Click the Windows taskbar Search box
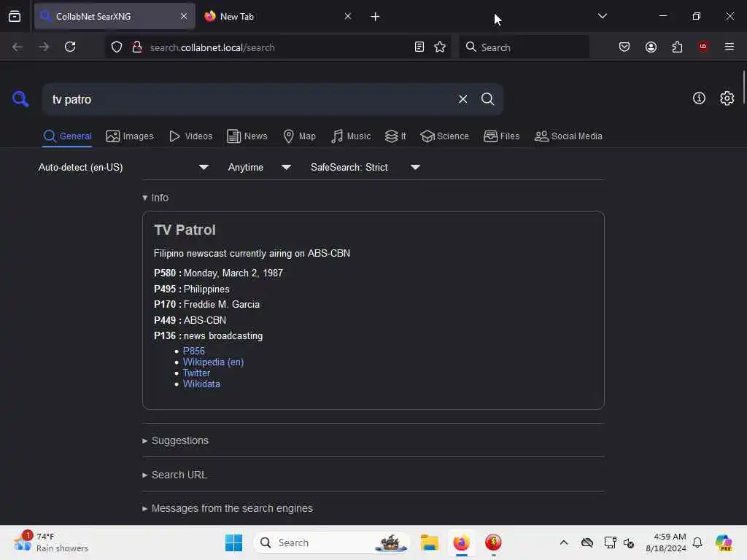This screenshot has width=747, height=560. [332, 542]
